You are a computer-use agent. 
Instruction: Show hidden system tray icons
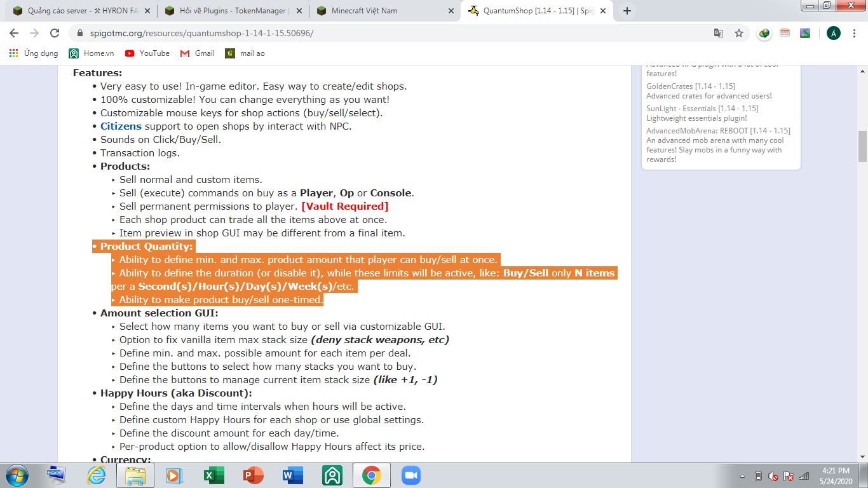click(742, 475)
